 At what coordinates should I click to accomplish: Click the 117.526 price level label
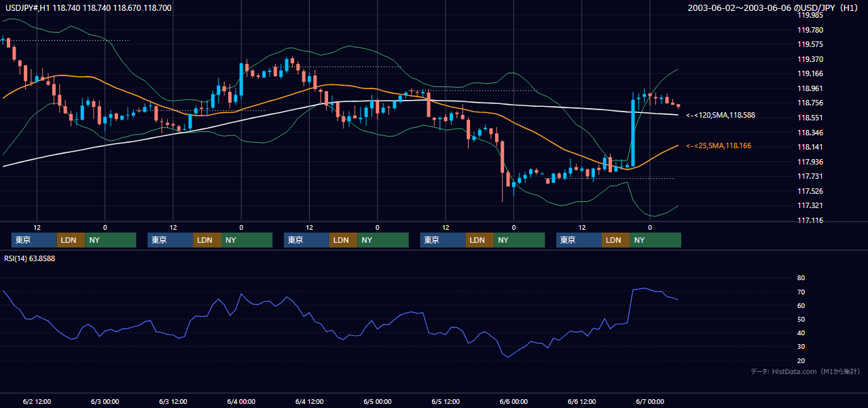point(810,191)
